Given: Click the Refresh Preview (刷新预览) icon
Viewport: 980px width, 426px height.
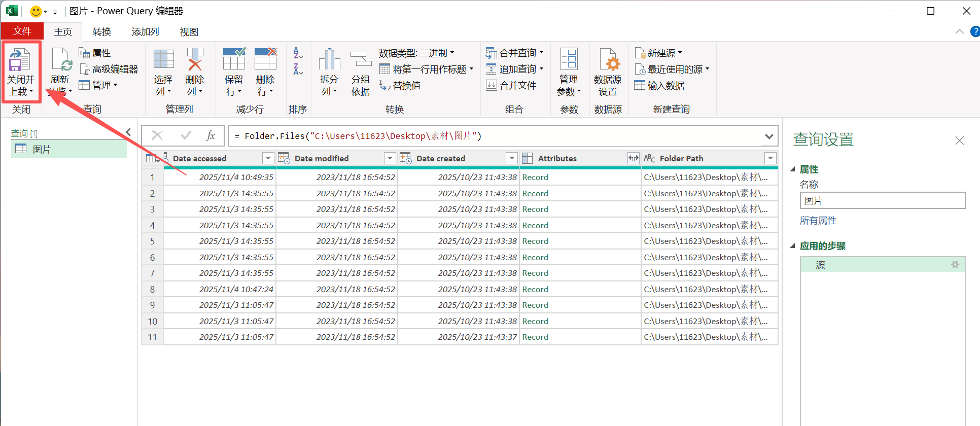Looking at the screenshot, I should coord(61,60).
